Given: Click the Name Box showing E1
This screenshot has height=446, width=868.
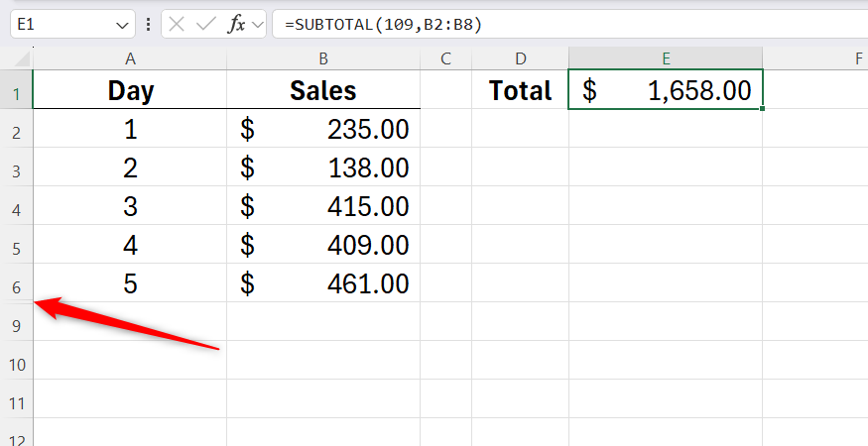Looking at the screenshot, I should (x=72, y=25).
